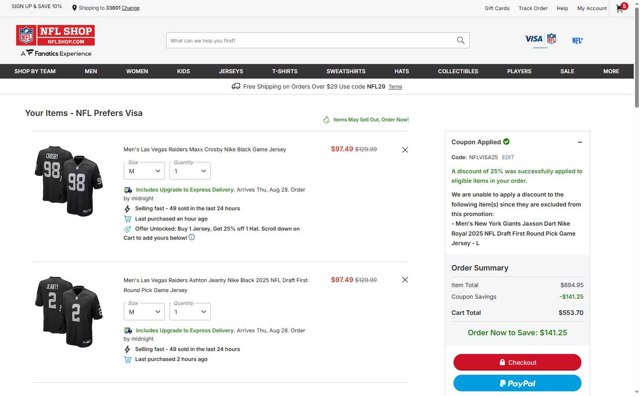Click the Visa NFL partner logo
Screen dimensions: 640x396
540,40
